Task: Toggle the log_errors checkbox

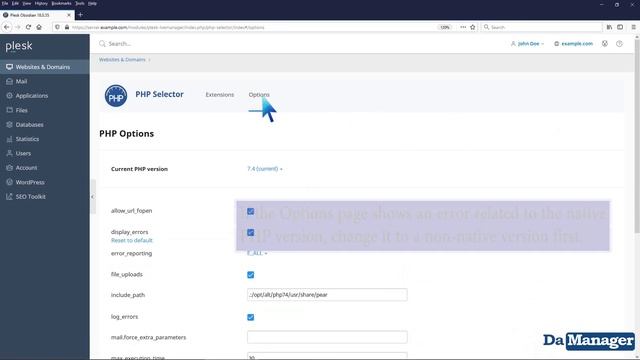Action: tap(251, 317)
